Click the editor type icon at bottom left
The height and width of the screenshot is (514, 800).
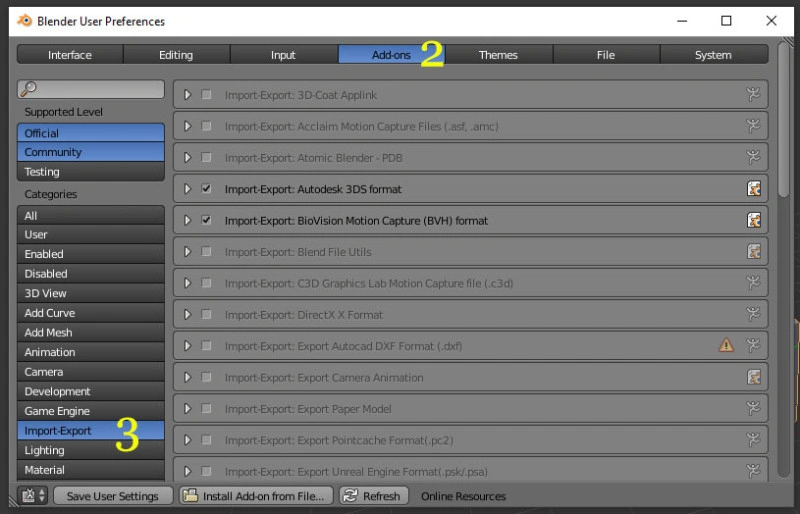pyautogui.click(x=33, y=495)
